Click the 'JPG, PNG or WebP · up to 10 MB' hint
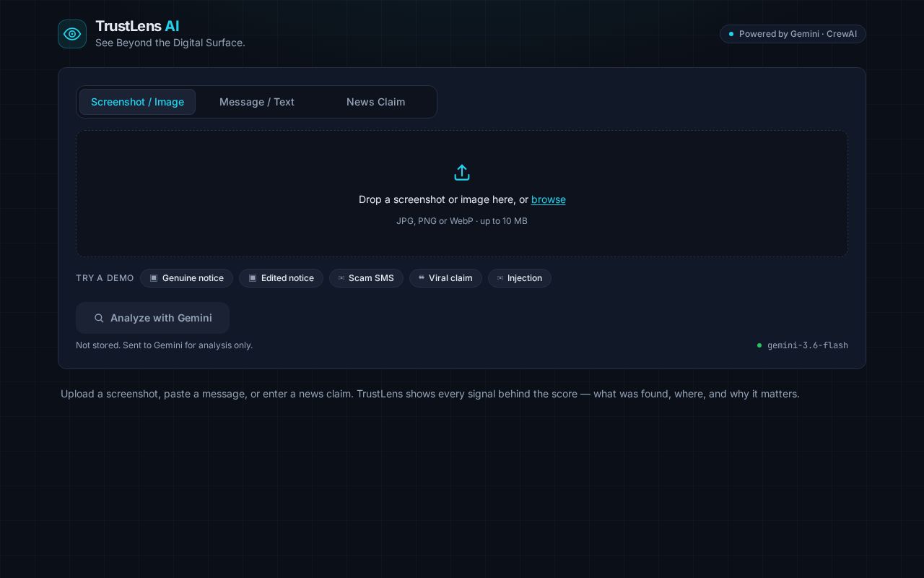This screenshot has height=578, width=924. [x=462, y=221]
